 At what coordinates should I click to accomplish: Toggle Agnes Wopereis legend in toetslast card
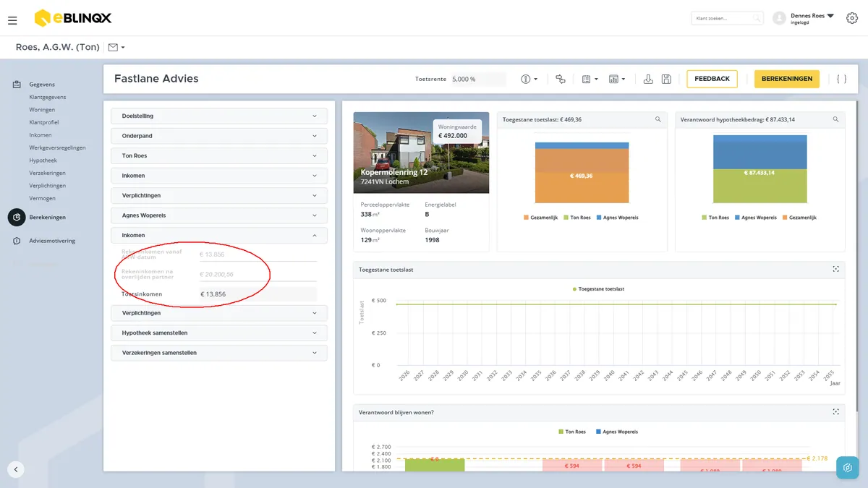tap(617, 218)
